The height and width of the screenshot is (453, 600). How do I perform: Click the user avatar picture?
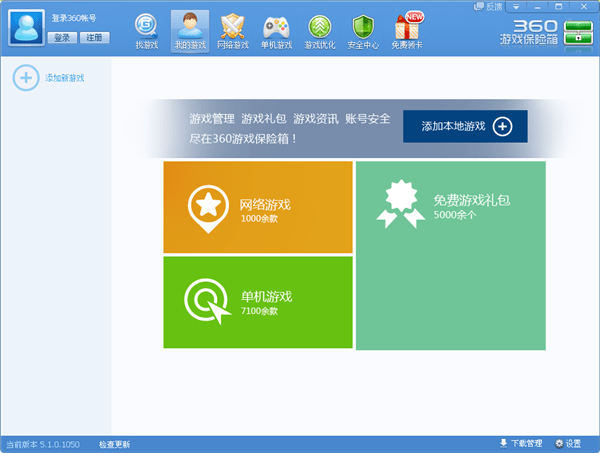coord(25,28)
